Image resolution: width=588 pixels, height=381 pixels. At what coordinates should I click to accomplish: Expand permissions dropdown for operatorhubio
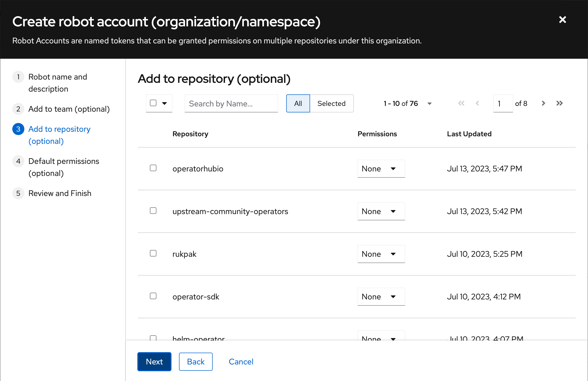point(381,169)
